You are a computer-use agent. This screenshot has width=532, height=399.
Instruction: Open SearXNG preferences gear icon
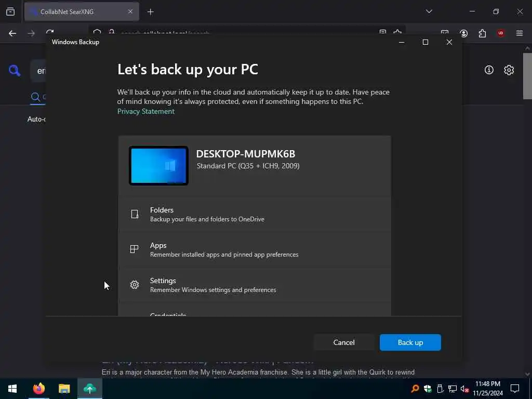[509, 70]
